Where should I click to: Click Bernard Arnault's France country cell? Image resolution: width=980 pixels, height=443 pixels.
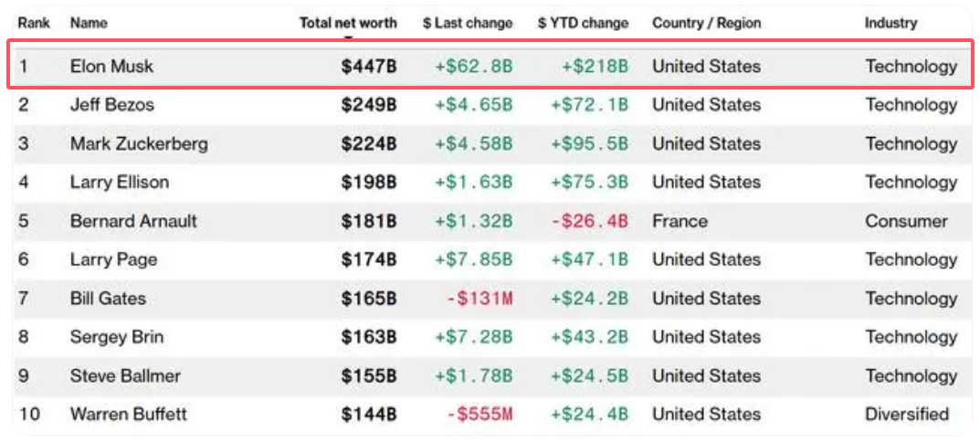pos(680,221)
